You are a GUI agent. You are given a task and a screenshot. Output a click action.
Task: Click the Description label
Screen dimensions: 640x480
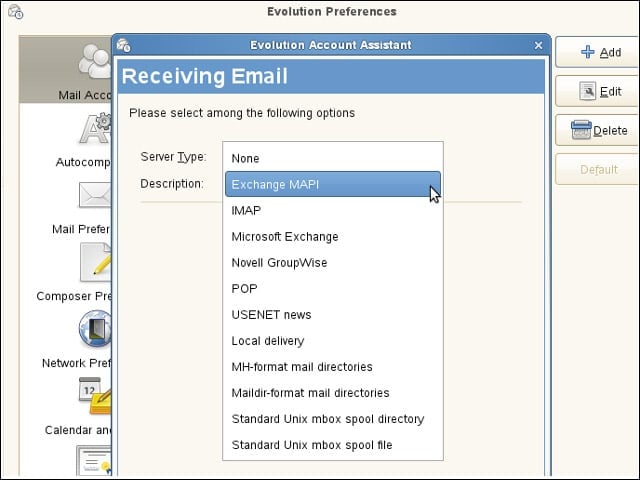[171, 184]
